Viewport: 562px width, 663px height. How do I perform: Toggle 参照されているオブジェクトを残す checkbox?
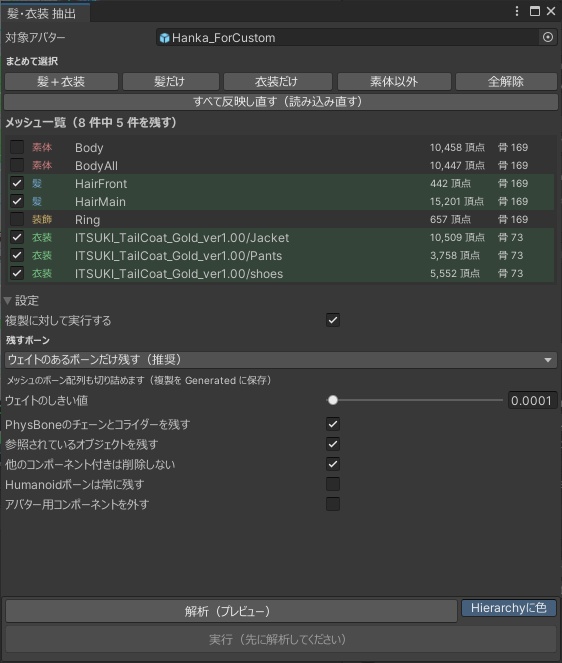[x=333, y=444]
